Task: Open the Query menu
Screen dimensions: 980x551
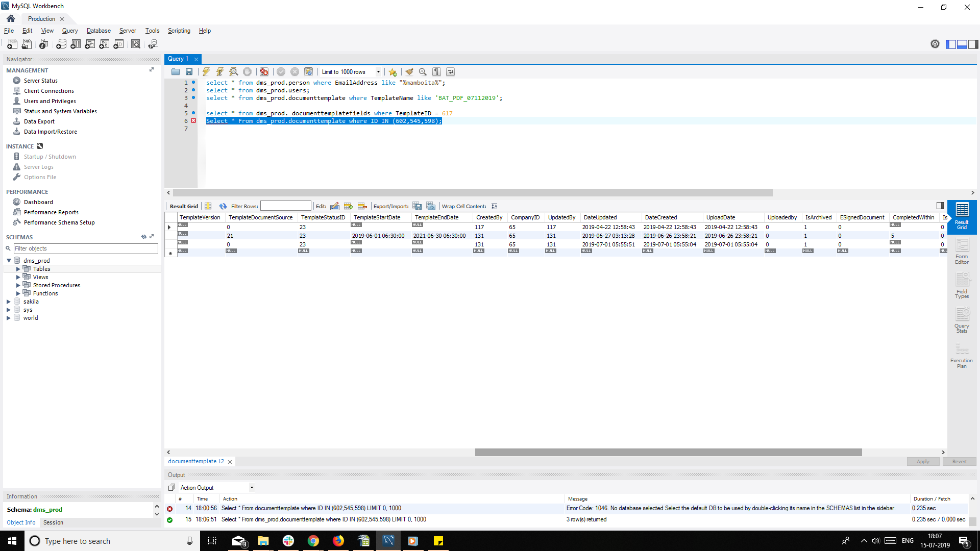Action: [x=70, y=31]
